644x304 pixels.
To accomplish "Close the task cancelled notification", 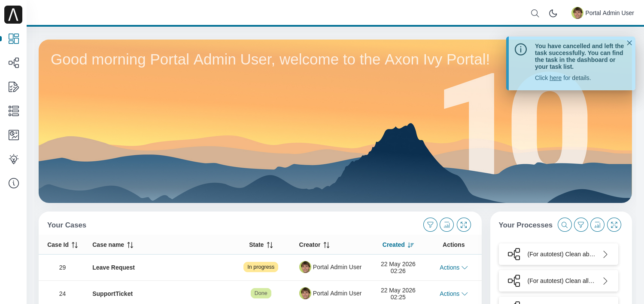I will click(x=629, y=43).
